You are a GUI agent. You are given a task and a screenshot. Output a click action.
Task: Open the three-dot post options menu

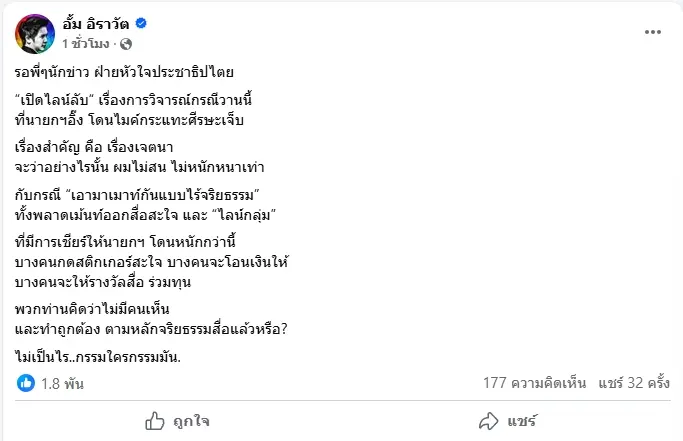pyautogui.click(x=652, y=31)
